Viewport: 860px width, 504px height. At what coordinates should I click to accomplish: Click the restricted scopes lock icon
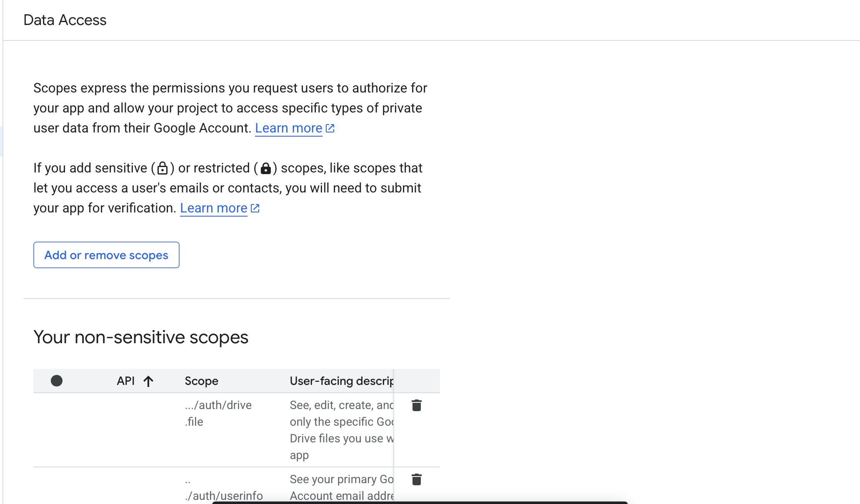[266, 168]
